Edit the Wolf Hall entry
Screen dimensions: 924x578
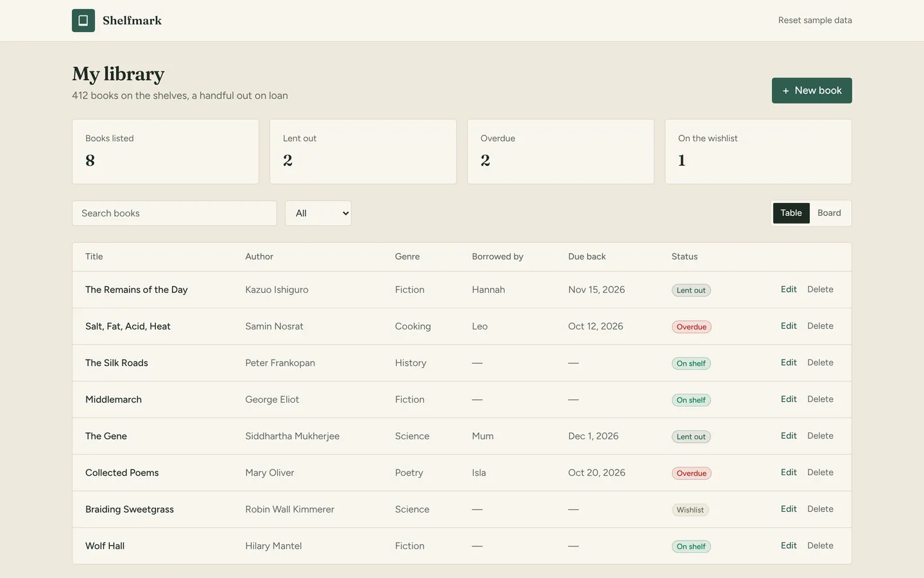coord(789,546)
